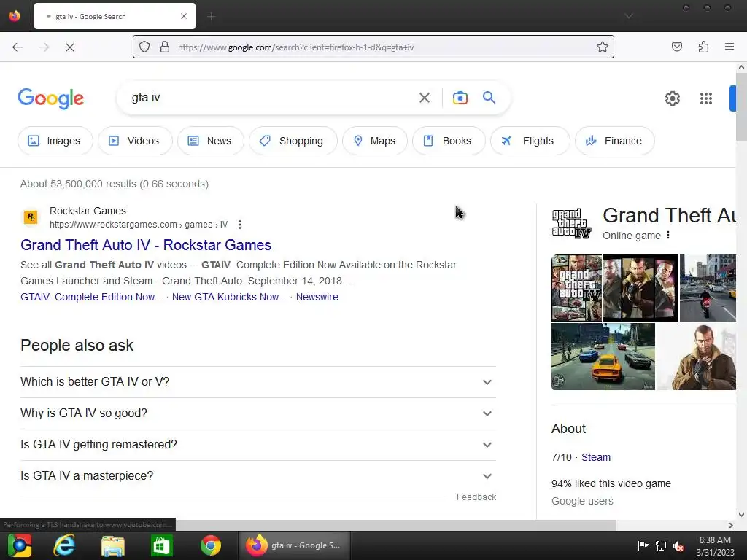Image resolution: width=747 pixels, height=560 pixels.
Task: Stop page loading with the X button
Action: 69,47
